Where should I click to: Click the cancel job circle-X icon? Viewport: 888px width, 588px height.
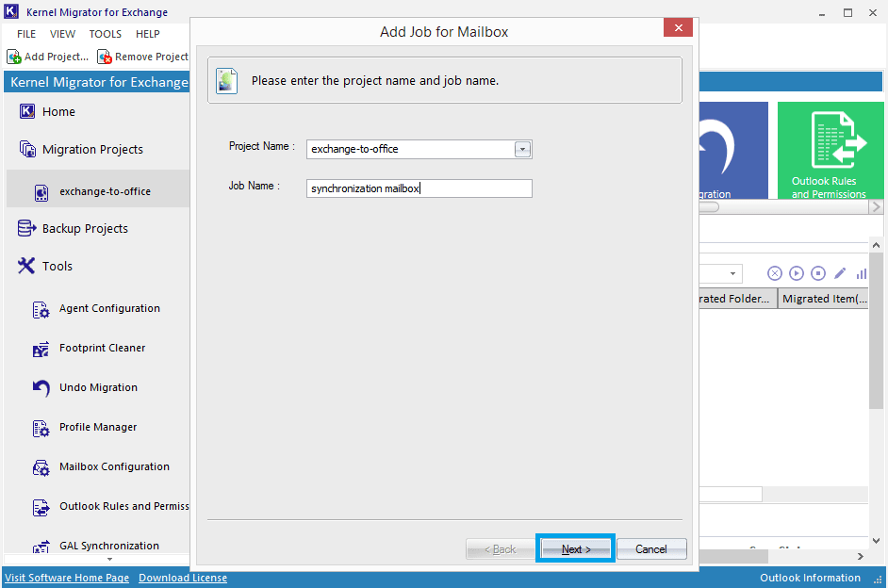coord(774,274)
